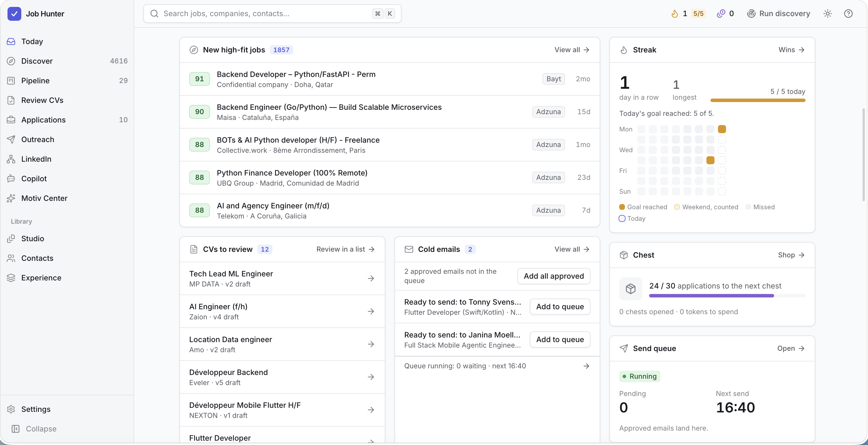
Task: Add Tonny Svens email to queue
Action: tap(560, 306)
